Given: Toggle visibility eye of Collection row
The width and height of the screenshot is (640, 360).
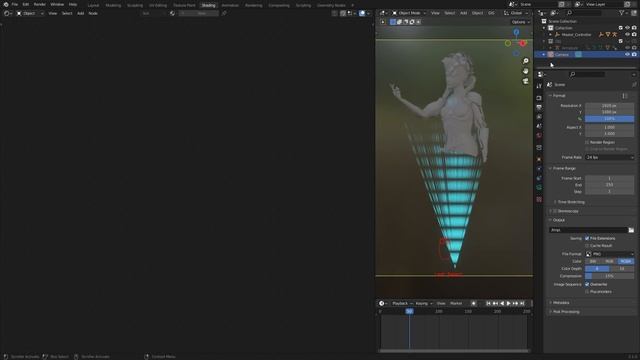Looking at the screenshot, I should pyautogui.click(x=627, y=28).
